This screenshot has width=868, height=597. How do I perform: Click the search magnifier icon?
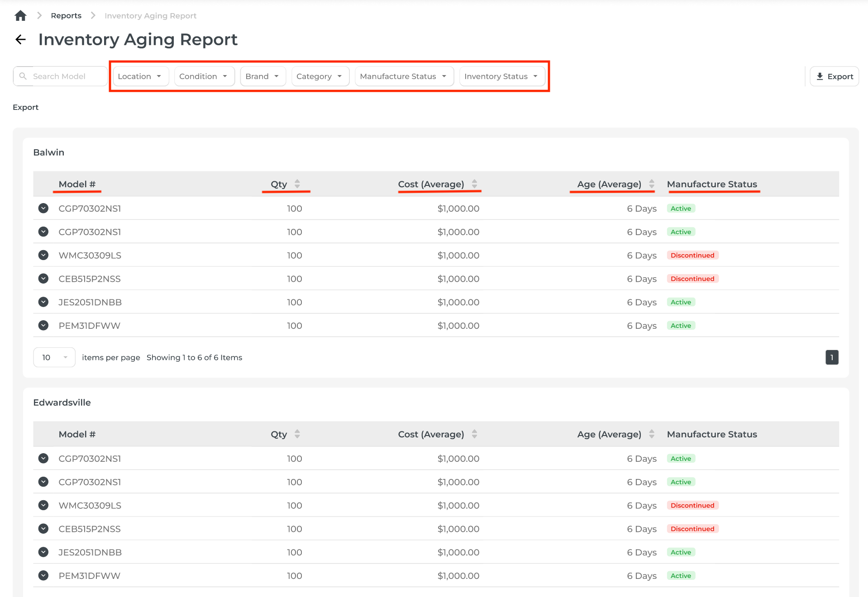23,76
